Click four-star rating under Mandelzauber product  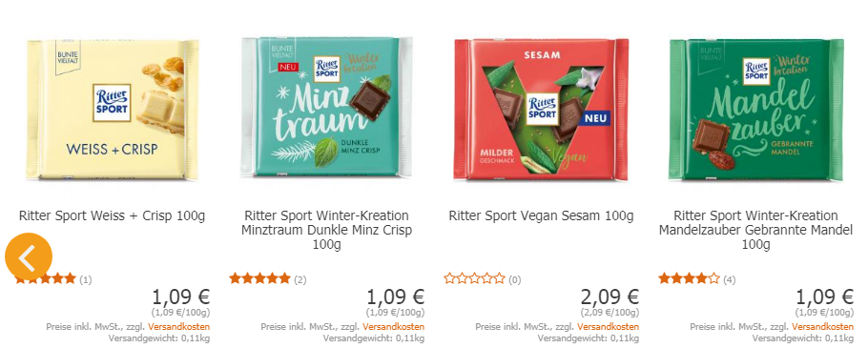tap(690, 278)
